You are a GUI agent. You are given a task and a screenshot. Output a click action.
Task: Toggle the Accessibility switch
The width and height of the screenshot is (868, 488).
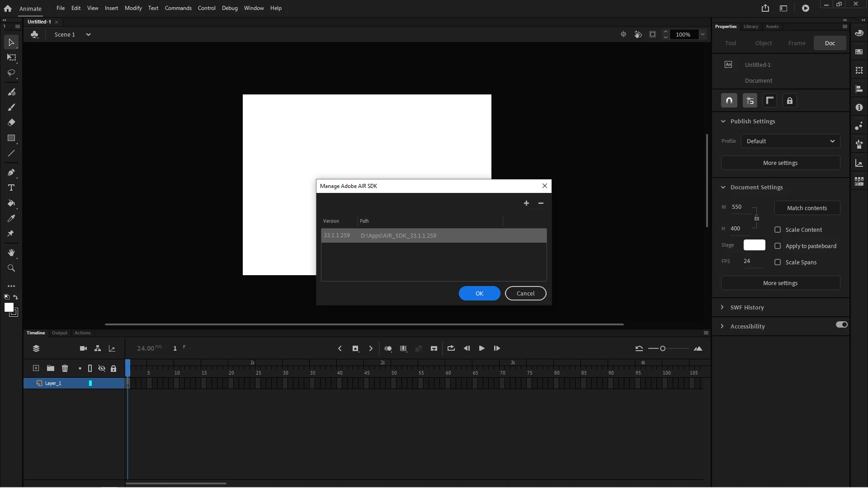(841, 324)
